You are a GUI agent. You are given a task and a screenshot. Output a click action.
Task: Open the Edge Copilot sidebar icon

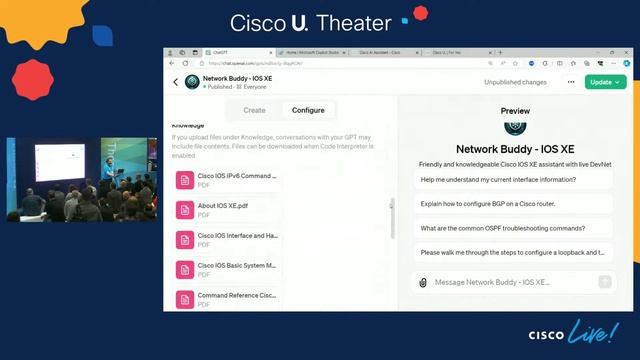tap(627, 63)
